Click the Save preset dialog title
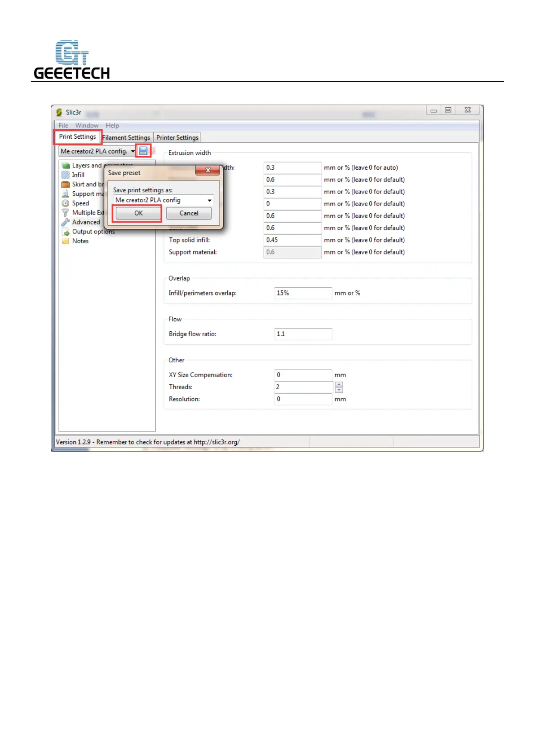Viewport: 535px width, 756px height. point(124,173)
